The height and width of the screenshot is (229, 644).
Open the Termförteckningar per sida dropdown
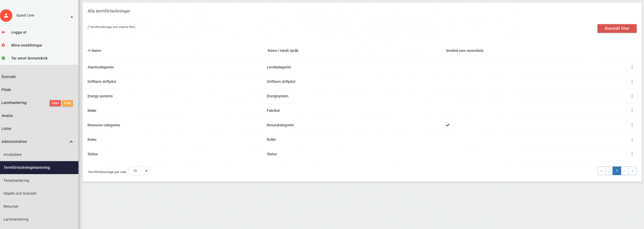pos(139,171)
